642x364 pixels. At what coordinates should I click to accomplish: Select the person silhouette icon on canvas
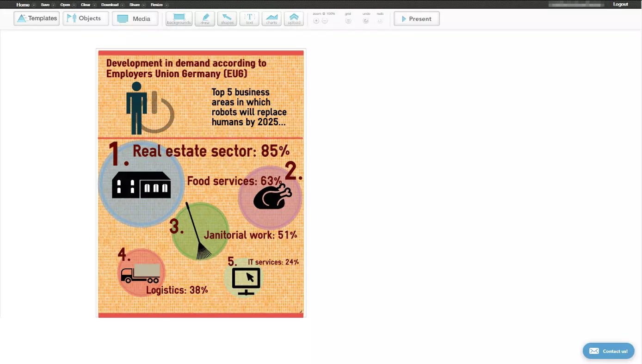click(x=136, y=108)
